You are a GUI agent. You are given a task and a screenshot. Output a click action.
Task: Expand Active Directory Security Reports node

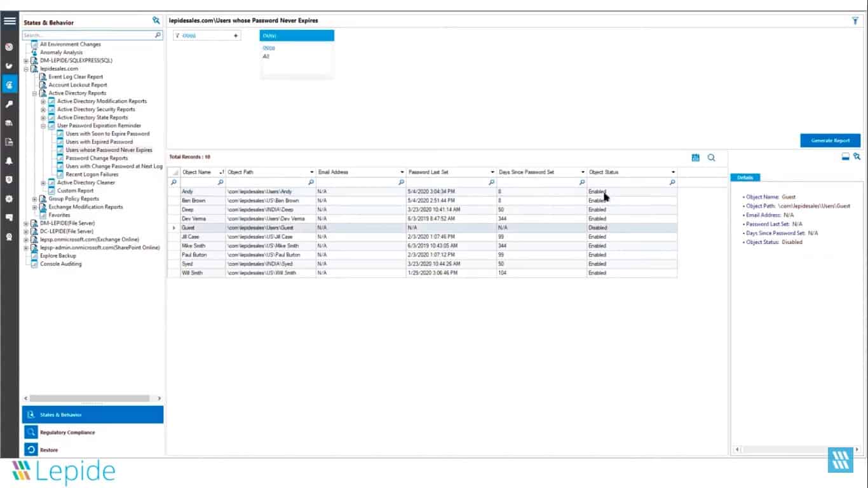click(x=43, y=109)
